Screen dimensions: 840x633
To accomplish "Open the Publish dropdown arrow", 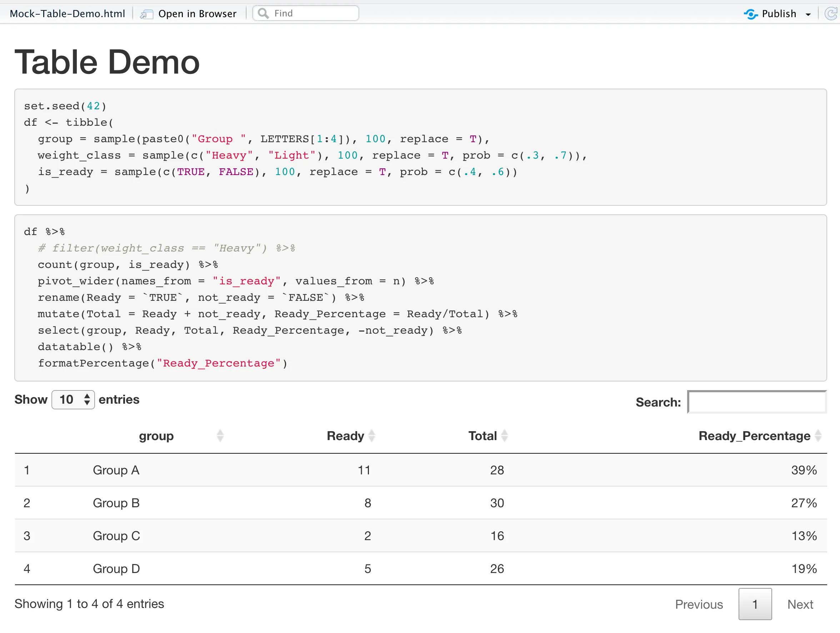I will [x=808, y=14].
